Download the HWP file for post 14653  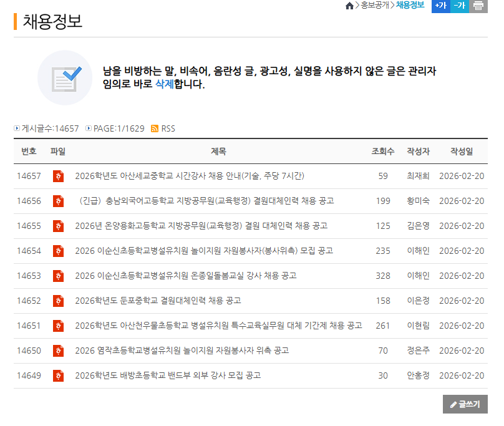pyautogui.click(x=58, y=276)
